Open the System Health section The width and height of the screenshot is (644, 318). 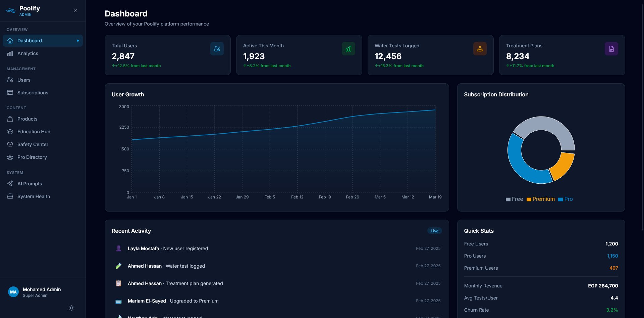point(34,196)
